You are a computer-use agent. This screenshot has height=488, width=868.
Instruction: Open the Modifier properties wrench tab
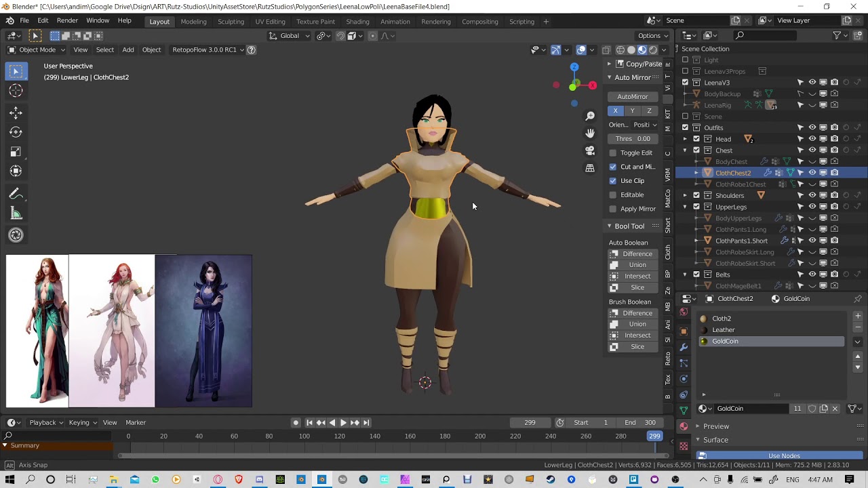(684, 347)
